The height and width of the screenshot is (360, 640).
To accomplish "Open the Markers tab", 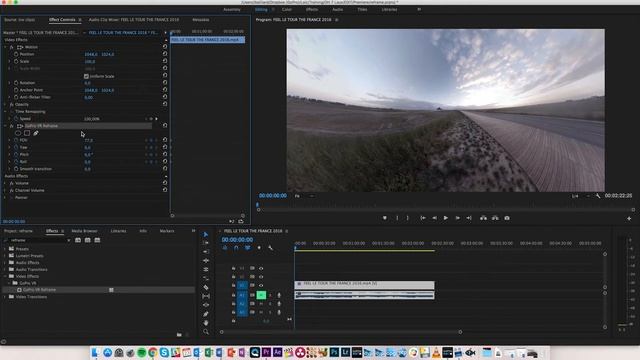I will 167,231.
